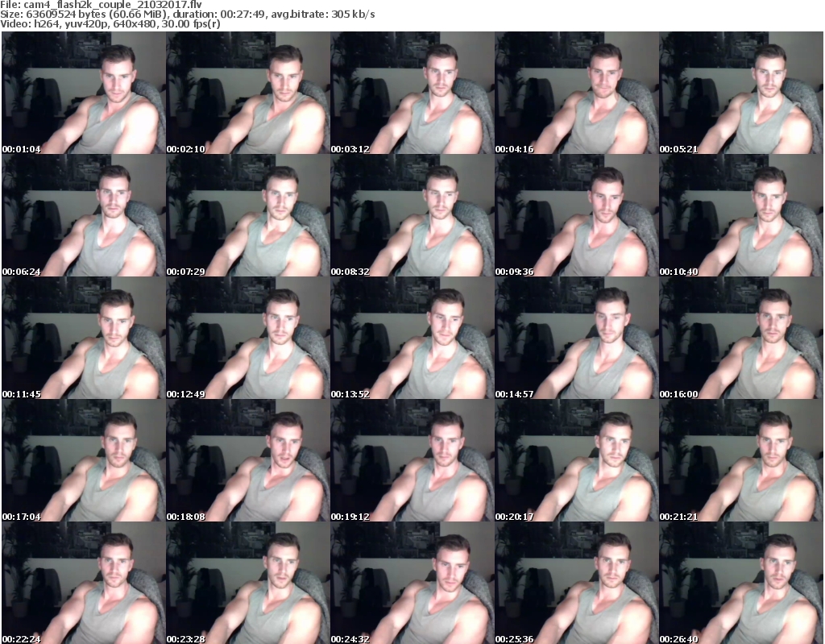Viewport: 825px width, 644px height.
Task: Select the thumbnail frame at 00:19:12
Action: [412, 460]
